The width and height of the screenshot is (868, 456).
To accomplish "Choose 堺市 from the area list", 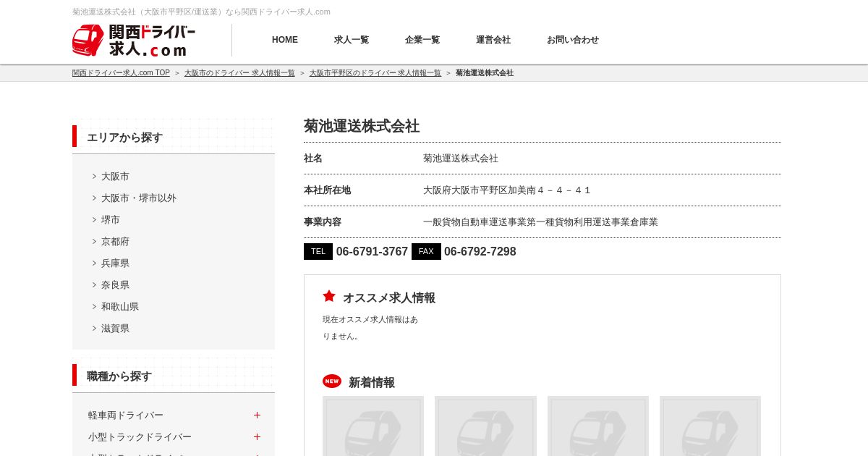I will point(111,220).
